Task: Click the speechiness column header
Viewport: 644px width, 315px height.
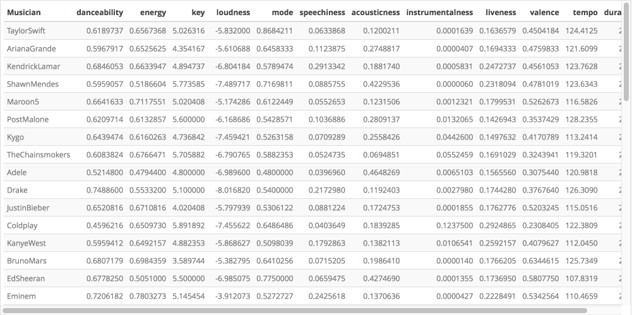Action: (323, 13)
